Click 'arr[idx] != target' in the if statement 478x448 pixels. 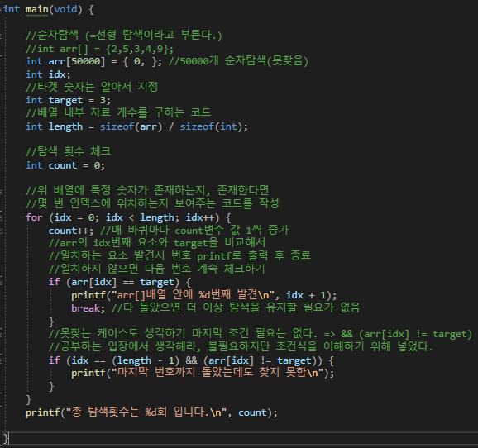(x=260, y=361)
